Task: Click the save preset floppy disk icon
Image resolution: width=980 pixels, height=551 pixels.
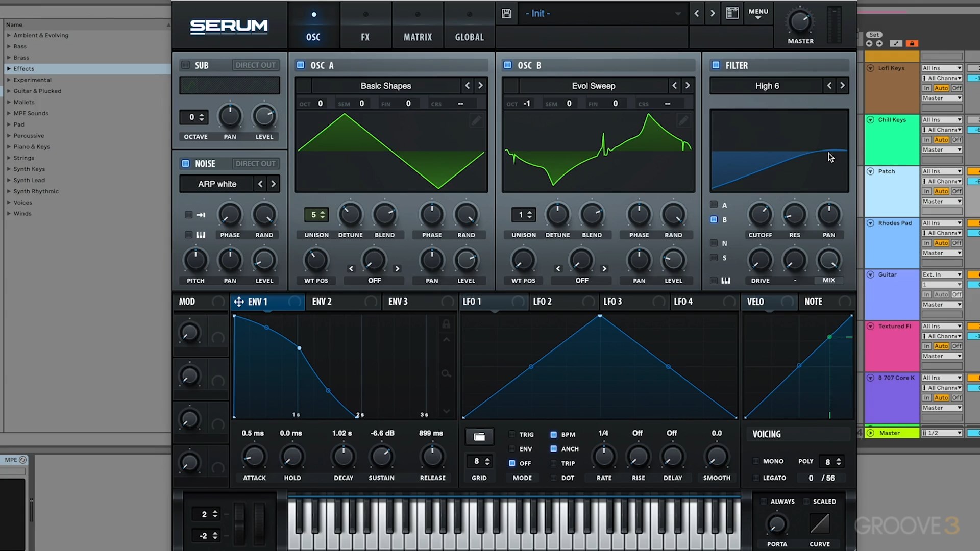Action: tap(506, 14)
